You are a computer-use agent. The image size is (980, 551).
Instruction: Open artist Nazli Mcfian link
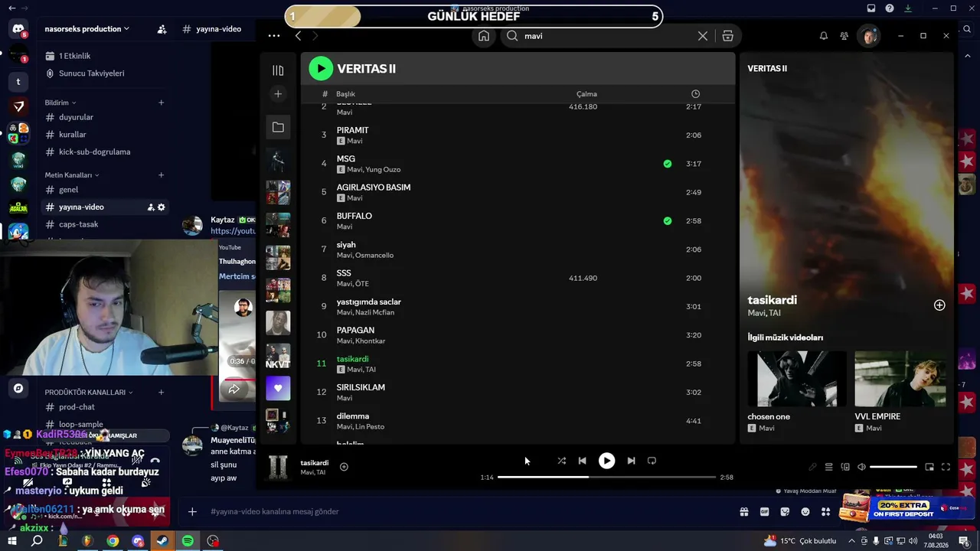(374, 312)
